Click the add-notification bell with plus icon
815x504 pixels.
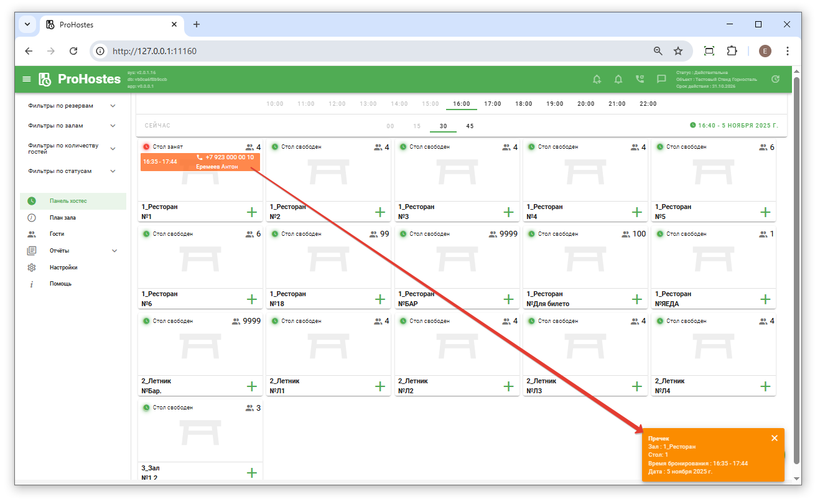click(x=597, y=79)
